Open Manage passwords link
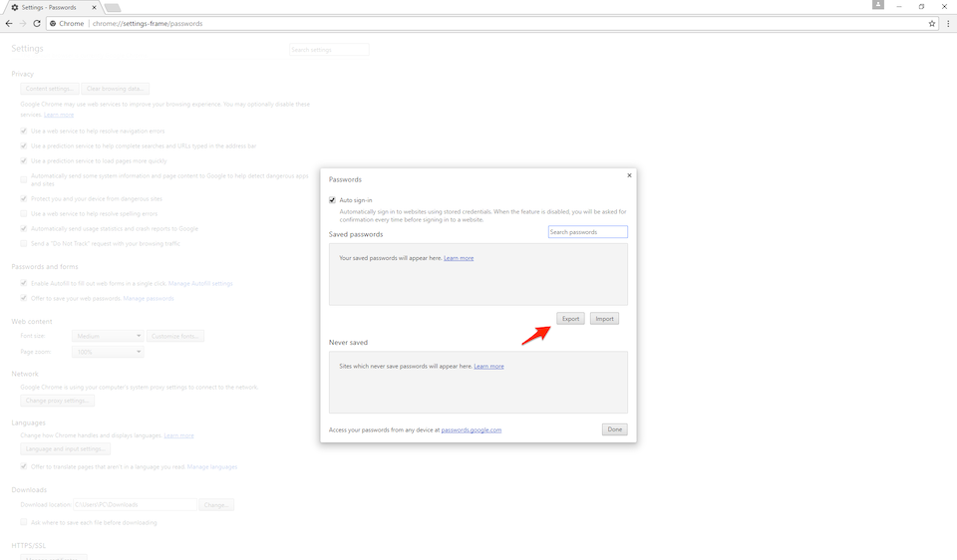The height and width of the screenshot is (560, 957). pos(149,298)
